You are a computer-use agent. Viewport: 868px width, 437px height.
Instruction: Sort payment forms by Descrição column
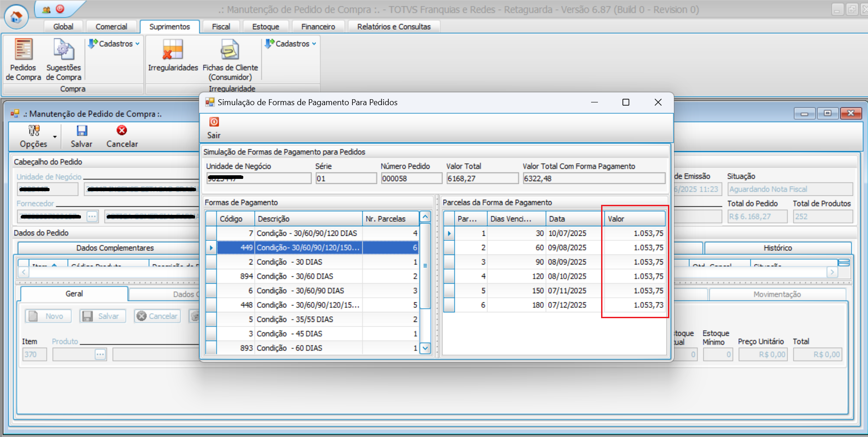[308, 219]
